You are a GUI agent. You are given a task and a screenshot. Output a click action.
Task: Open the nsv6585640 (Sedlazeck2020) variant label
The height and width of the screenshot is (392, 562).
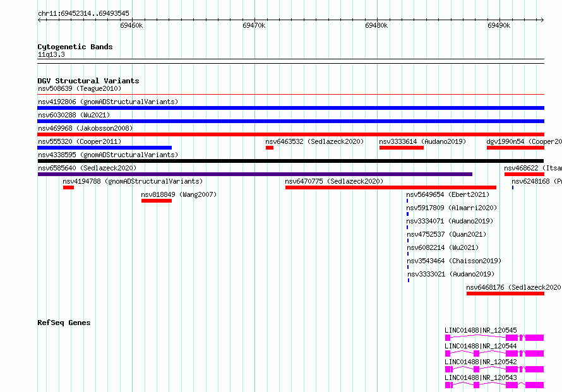(x=87, y=168)
